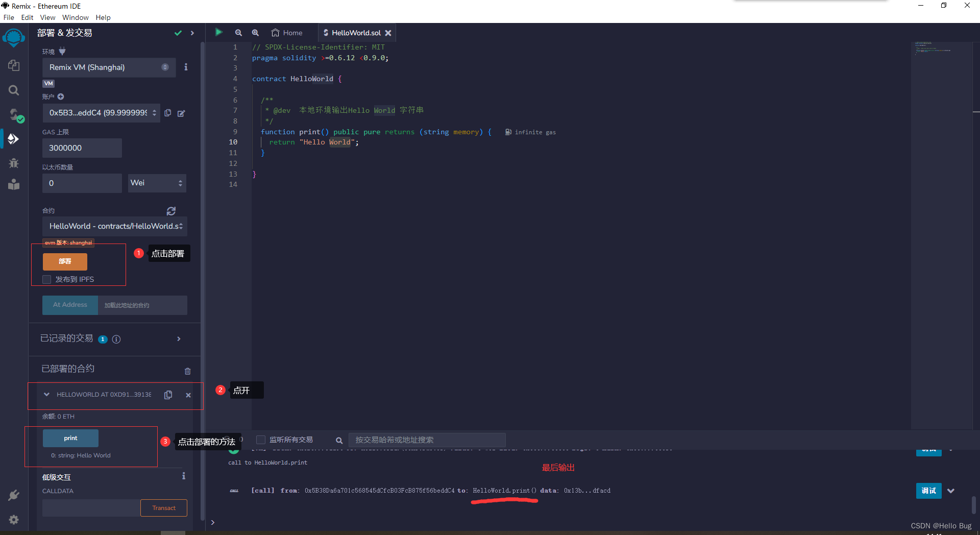Click the green check plugin status icon
980x535 pixels.
coord(178,33)
